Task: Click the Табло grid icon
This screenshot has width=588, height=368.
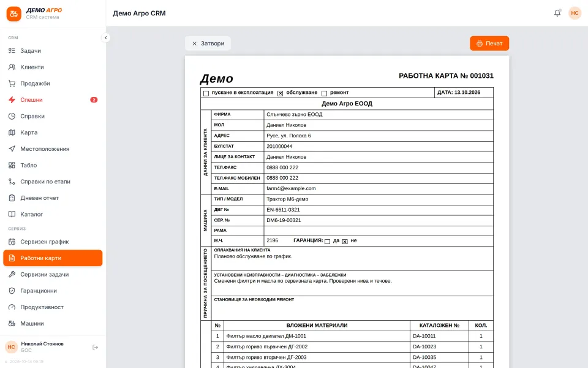Action: (12, 165)
